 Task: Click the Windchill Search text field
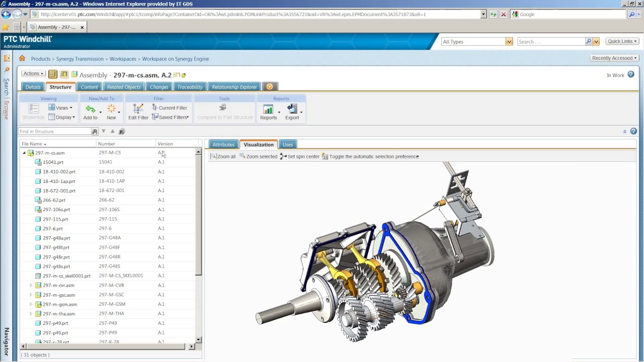[x=550, y=41]
